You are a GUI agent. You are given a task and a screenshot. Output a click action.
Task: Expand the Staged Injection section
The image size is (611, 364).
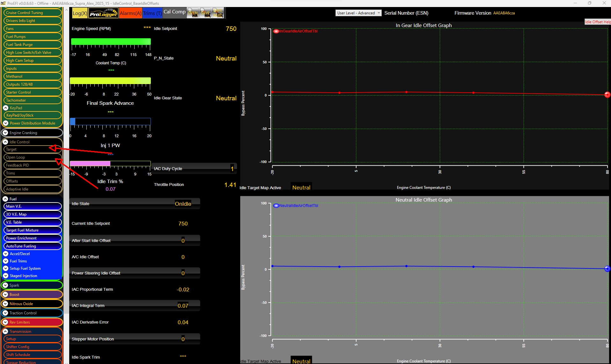tap(5, 276)
